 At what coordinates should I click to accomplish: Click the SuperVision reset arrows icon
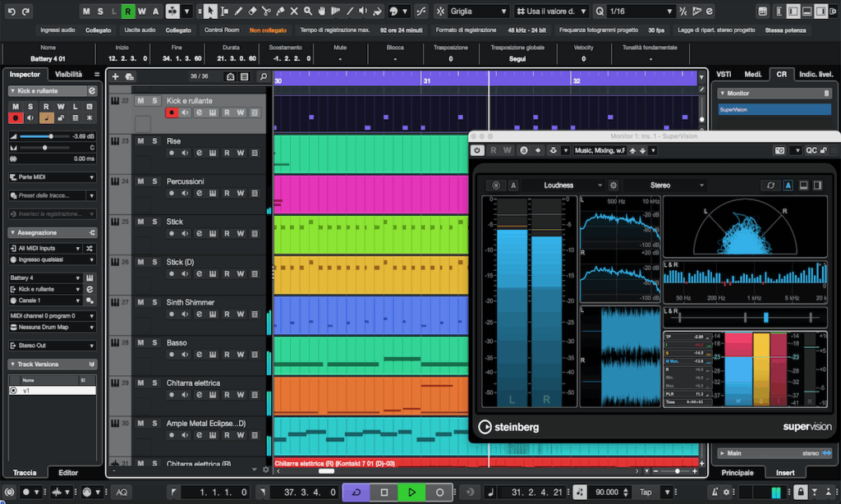tap(770, 185)
